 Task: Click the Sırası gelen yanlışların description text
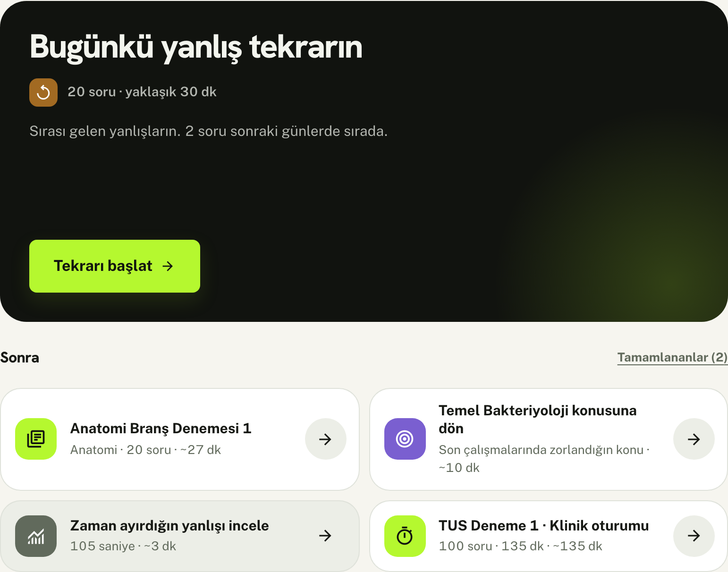tap(209, 131)
